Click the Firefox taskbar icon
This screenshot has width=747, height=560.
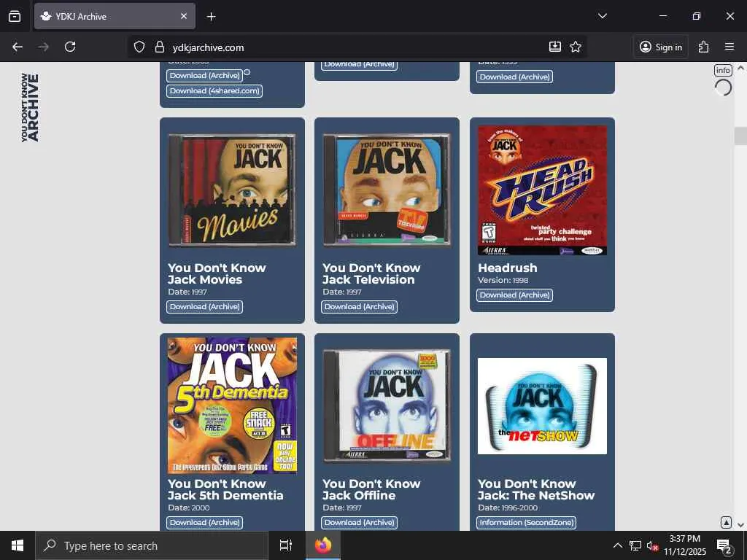tap(323, 545)
